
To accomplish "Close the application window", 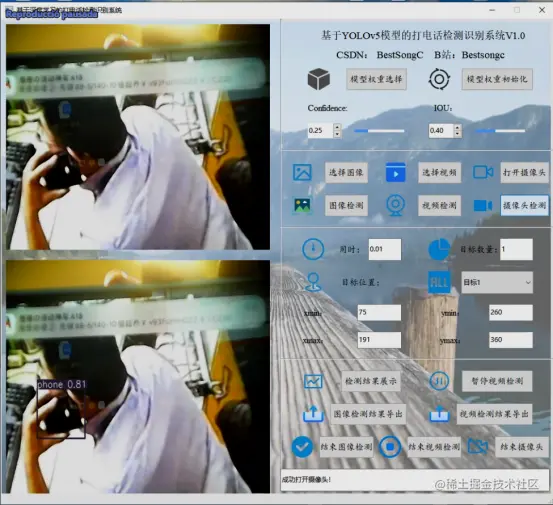I will tap(542, 10).
